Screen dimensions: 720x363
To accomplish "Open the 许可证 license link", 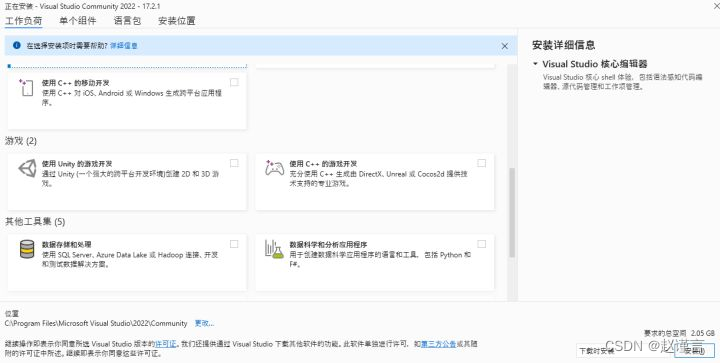I will tap(166, 343).
